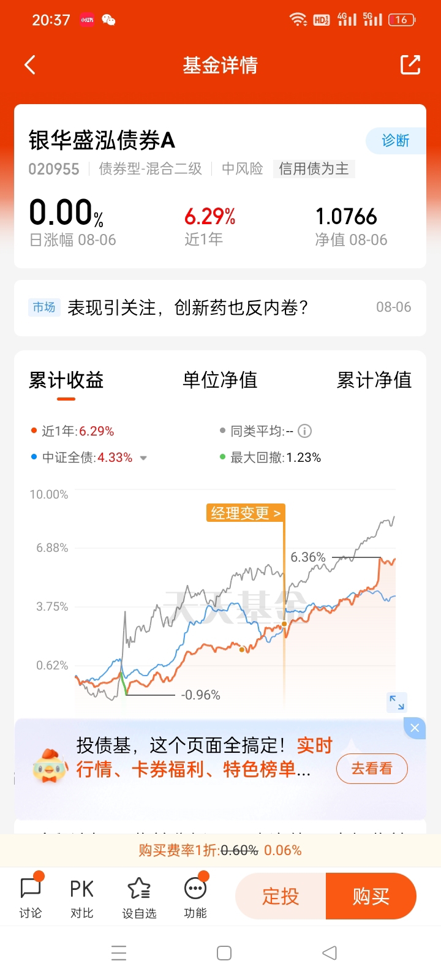
Task: Switch to the 单位净值 tab
Action: pos(220,380)
